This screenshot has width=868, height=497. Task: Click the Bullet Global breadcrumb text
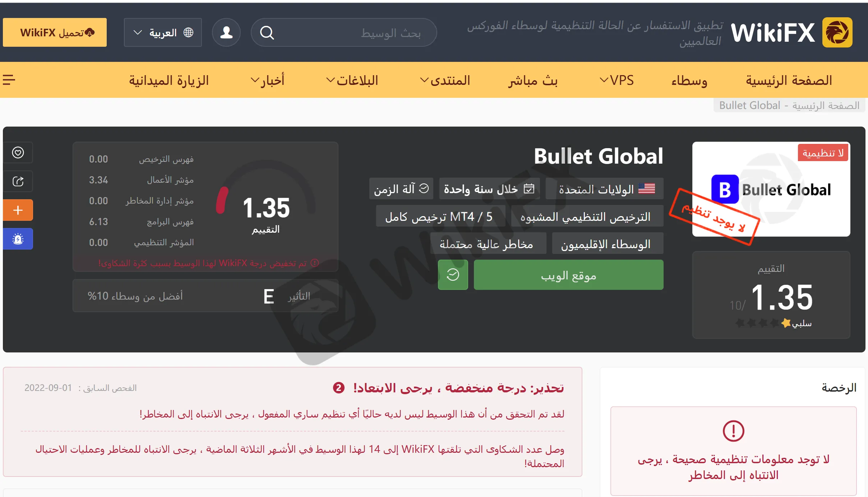749,105
